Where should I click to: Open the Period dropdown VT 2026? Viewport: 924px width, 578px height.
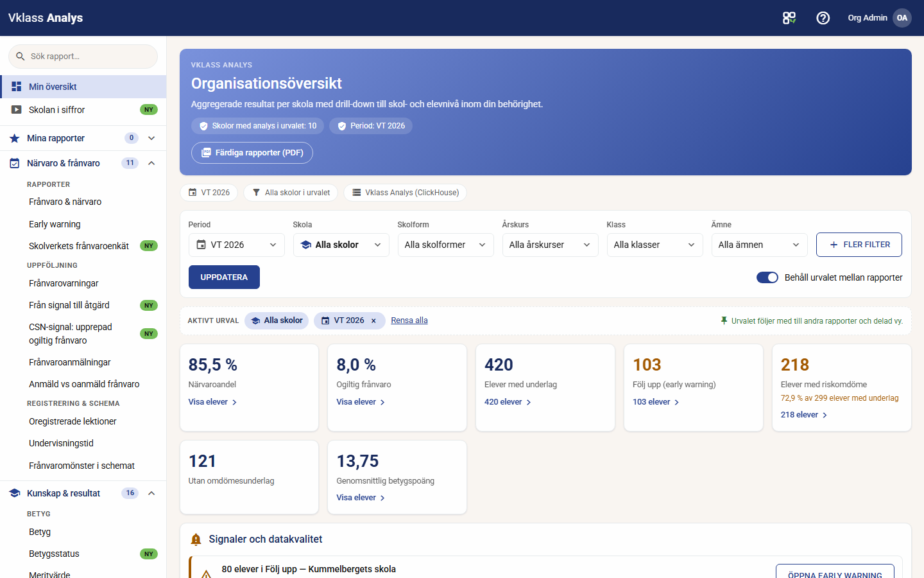237,245
